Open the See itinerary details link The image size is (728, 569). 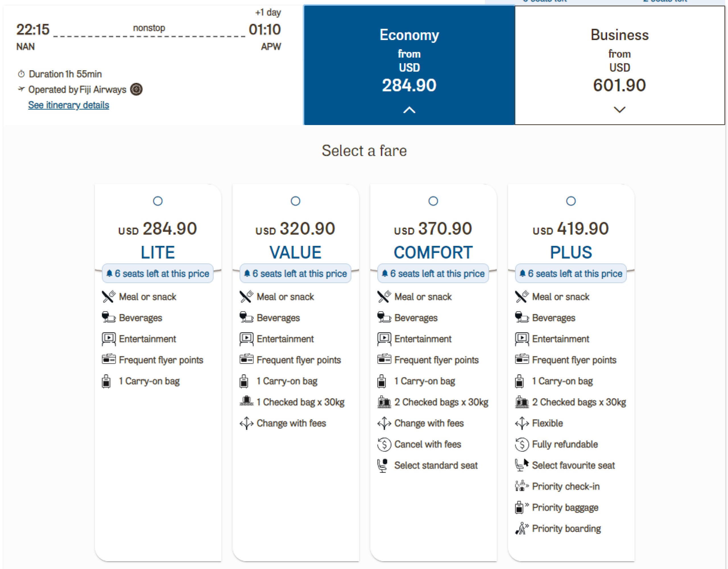tap(68, 105)
